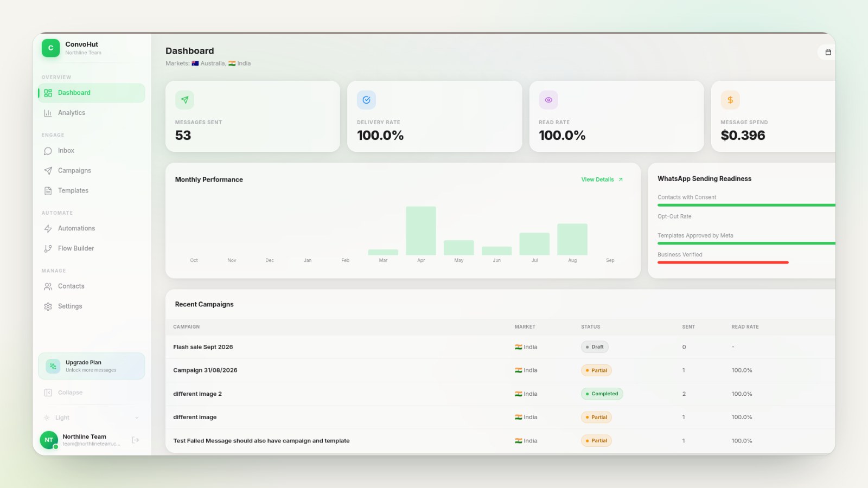Click the MARKET column header
The height and width of the screenshot is (488, 868).
tap(525, 327)
